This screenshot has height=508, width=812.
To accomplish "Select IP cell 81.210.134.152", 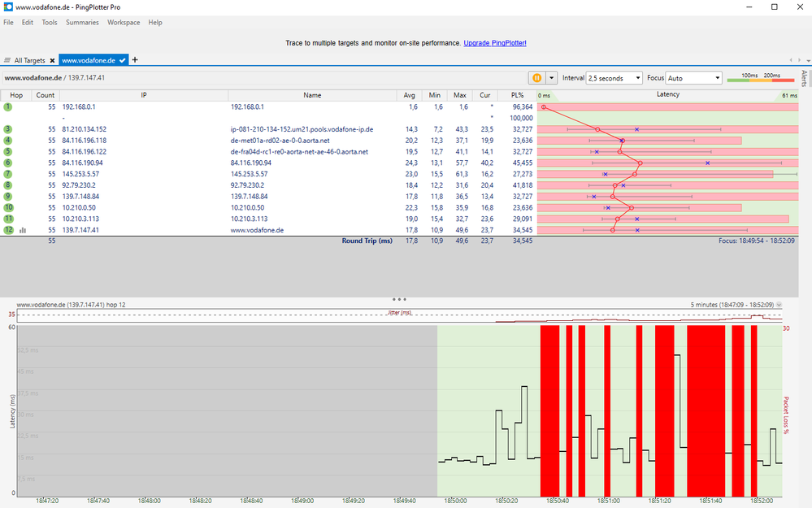I will tap(84, 129).
